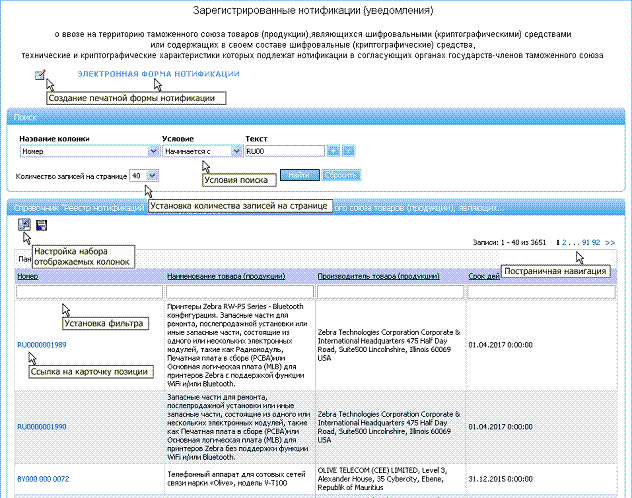Click the '>>' next pages link
The height and width of the screenshot is (498, 632).
(610, 242)
